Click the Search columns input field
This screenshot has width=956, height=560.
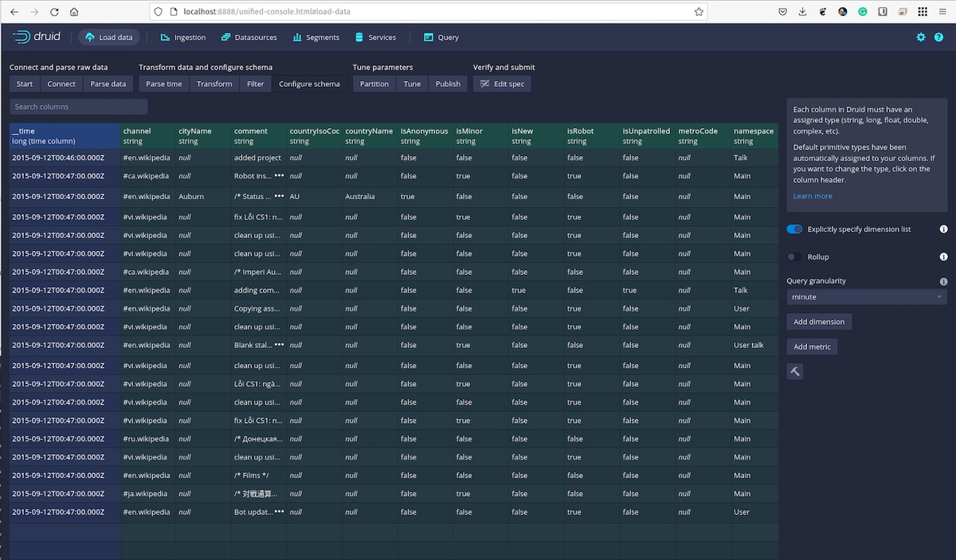(78, 106)
